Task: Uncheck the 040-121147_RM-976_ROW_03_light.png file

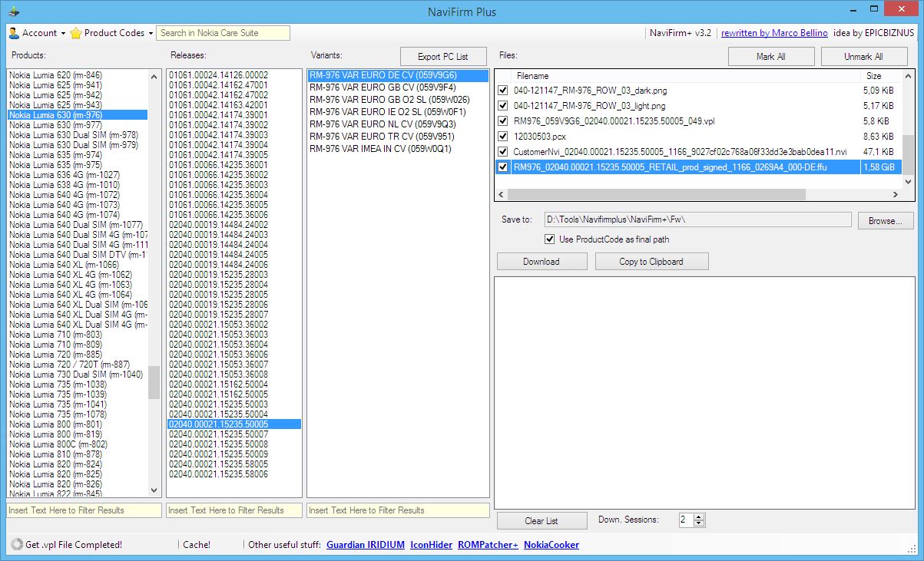Action: pos(503,106)
